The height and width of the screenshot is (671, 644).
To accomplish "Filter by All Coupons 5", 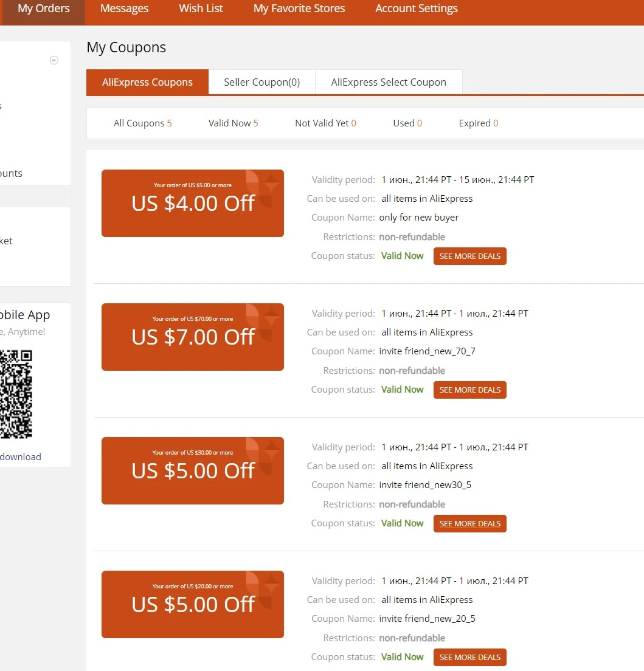I will point(142,123).
